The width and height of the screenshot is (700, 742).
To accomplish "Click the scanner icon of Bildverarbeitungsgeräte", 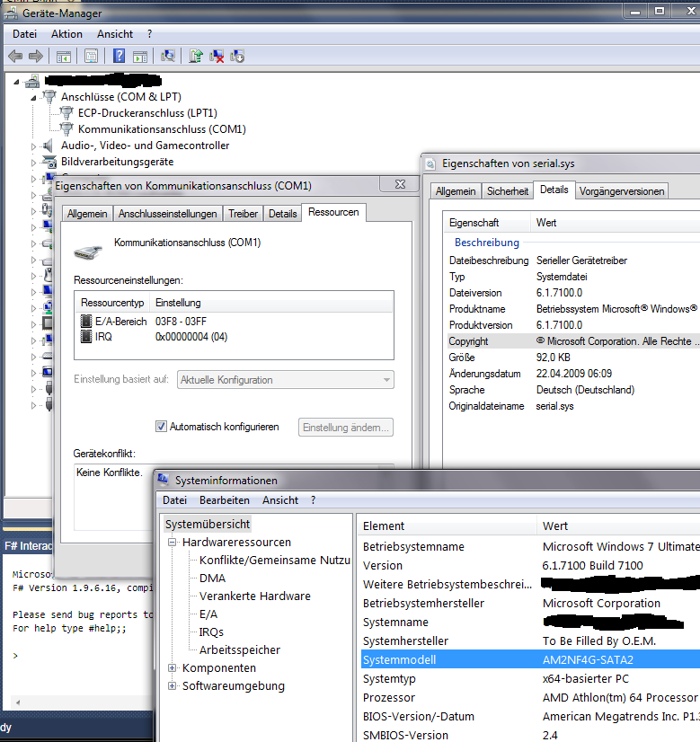I will point(49,162).
